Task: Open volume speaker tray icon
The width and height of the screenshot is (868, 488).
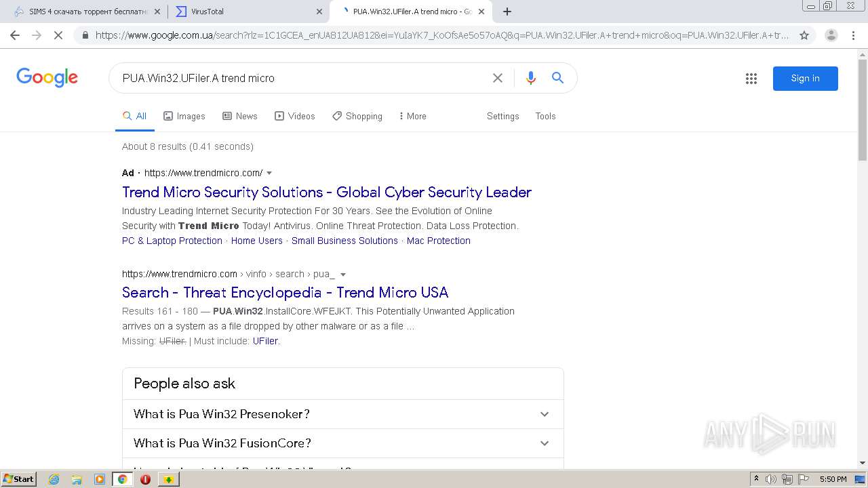Action: tap(771, 479)
